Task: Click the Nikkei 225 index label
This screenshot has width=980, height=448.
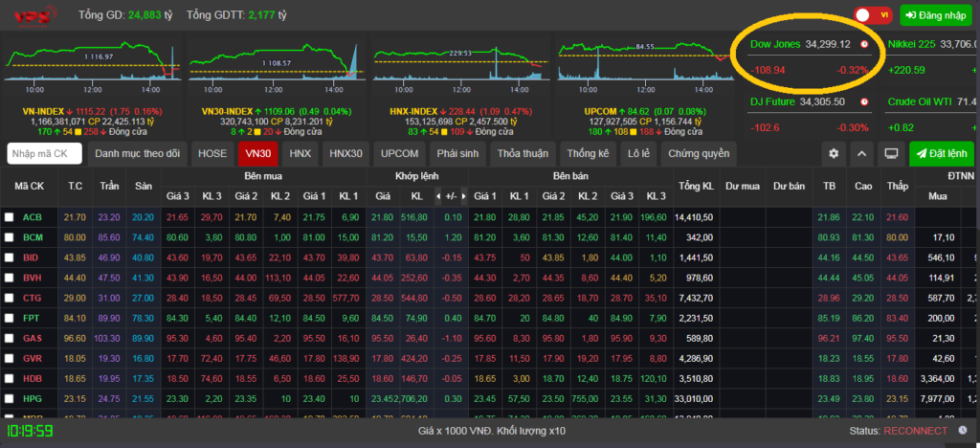Action: tap(911, 44)
